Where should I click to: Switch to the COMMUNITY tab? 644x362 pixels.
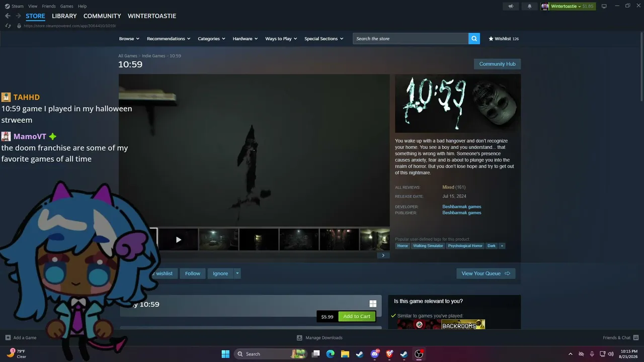pyautogui.click(x=102, y=16)
